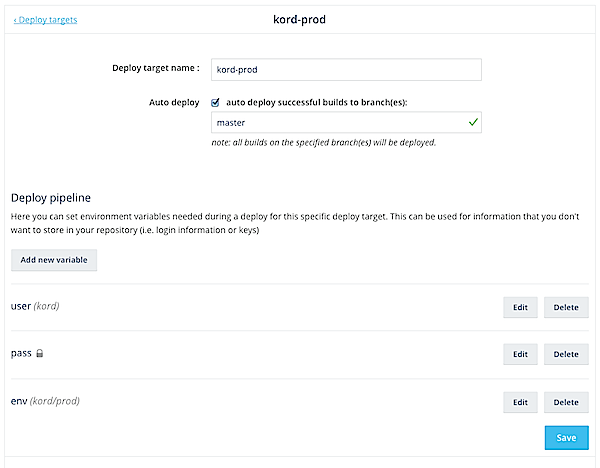This screenshot has width=600, height=468.
Task: Delete the user variable
Action: click(x=565, y=307)
